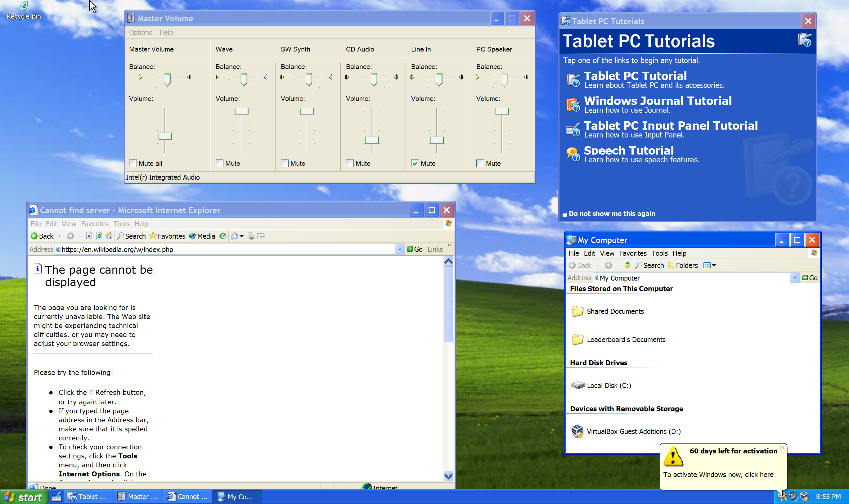Open VirtualBox Guest Additions (D:) drive
Screen dimensions: 849x504
coord(577,431)
